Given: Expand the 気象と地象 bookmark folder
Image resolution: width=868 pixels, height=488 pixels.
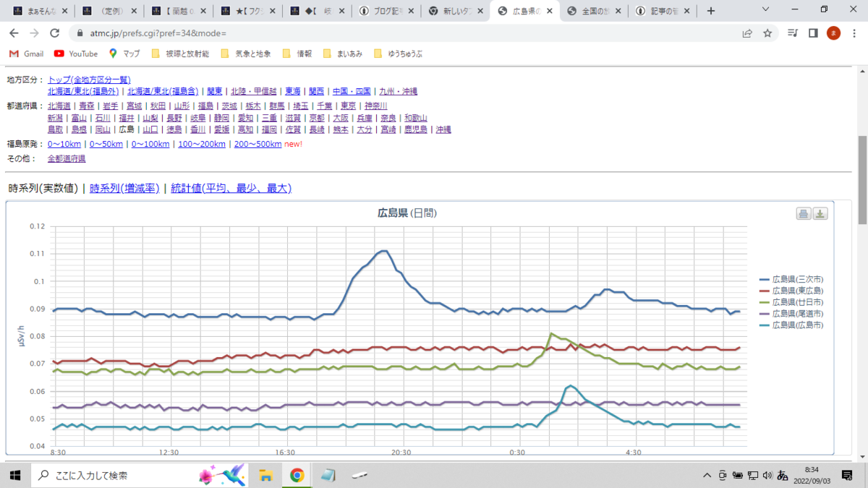Looking at the screenshot, I should [x=245, y=53].
